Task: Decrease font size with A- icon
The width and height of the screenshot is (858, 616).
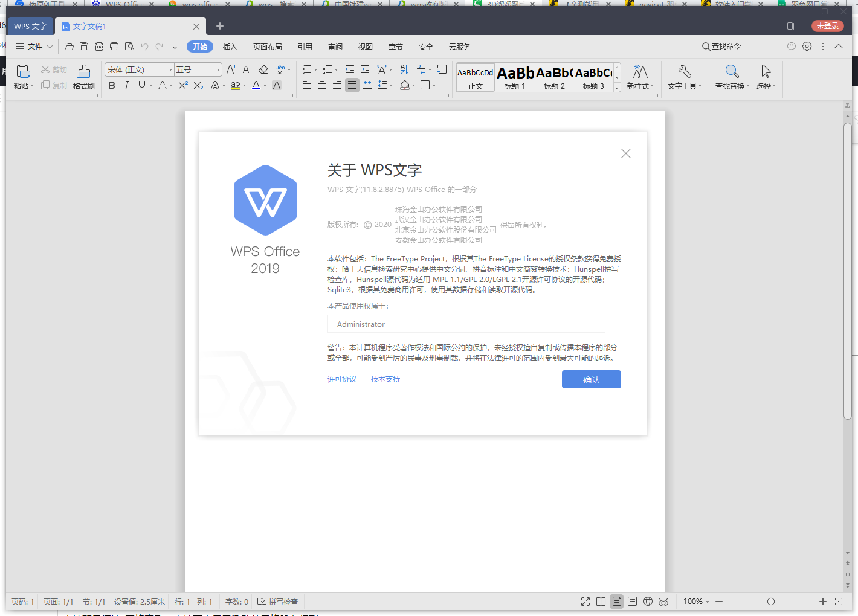Action: point(247,70)
